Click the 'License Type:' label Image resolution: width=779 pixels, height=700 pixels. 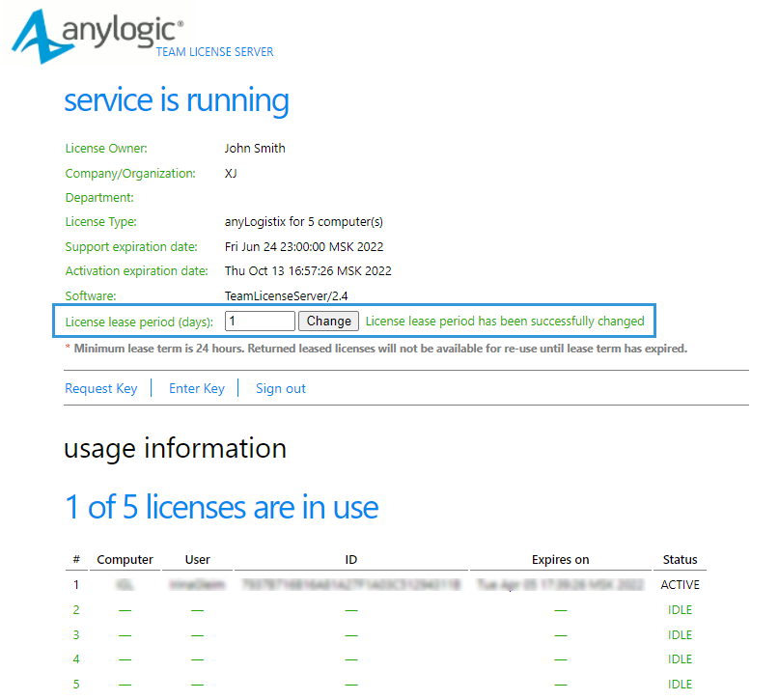pyautogui.click(x=100, y=221)
